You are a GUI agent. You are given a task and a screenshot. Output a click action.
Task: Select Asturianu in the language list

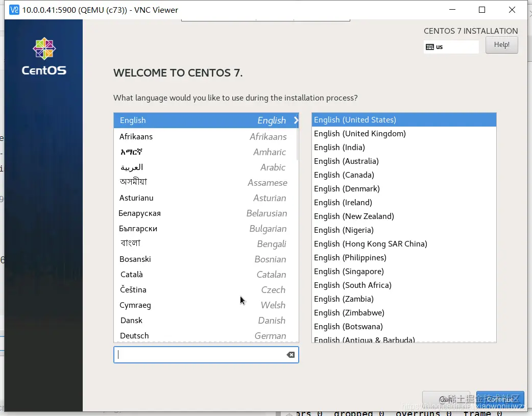click(206, 198)
